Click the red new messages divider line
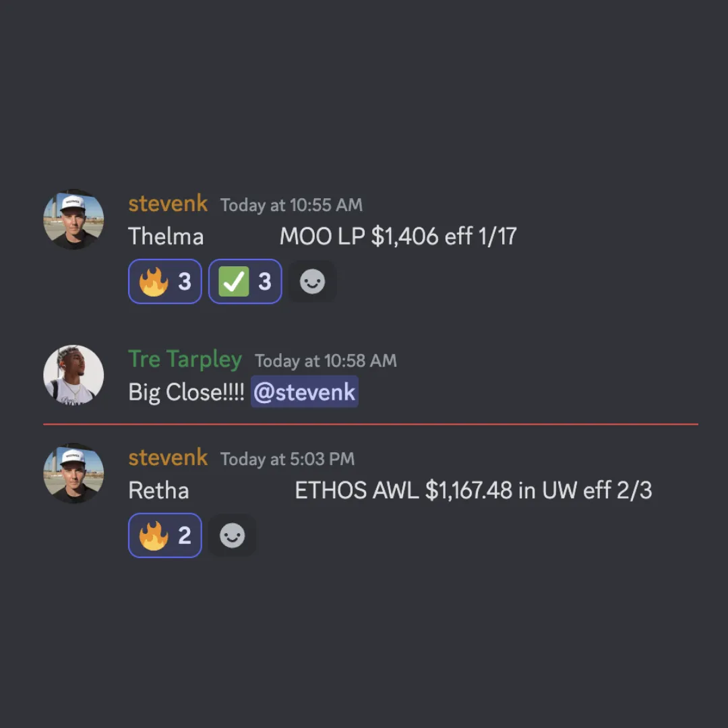This screenshot has height=728, width=728. (371, 424)
